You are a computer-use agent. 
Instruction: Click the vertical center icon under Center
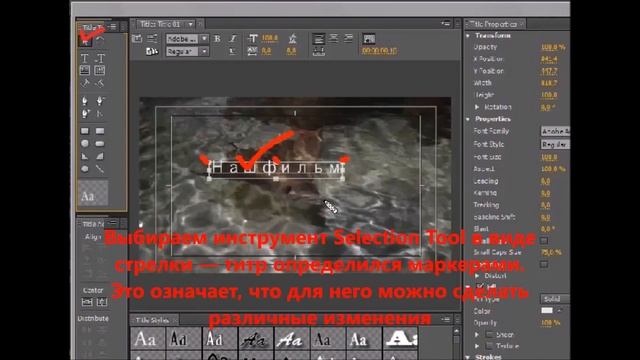(102, 302)
